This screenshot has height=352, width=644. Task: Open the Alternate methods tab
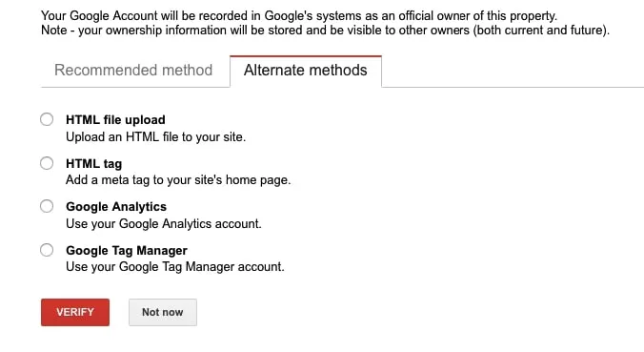tap(306, 71)
